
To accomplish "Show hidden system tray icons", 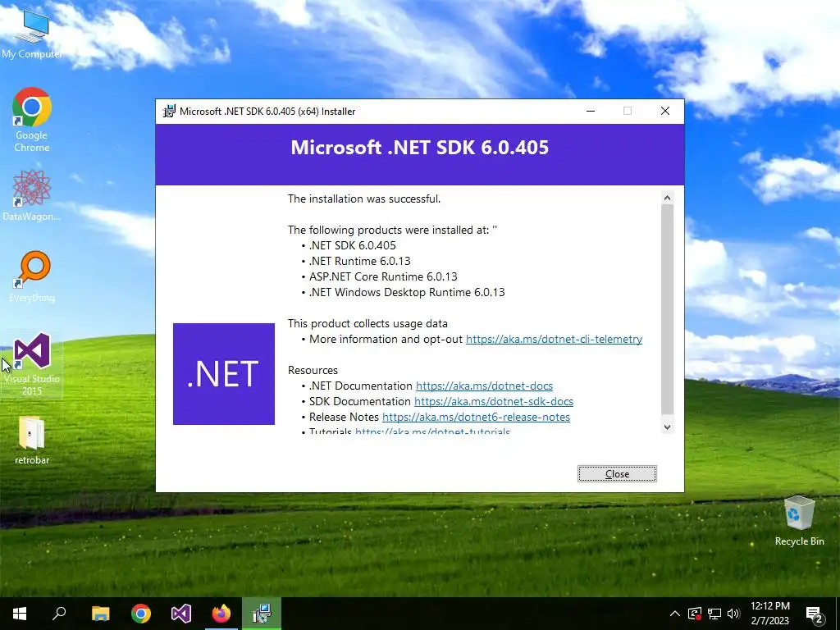I will point(675,614).
